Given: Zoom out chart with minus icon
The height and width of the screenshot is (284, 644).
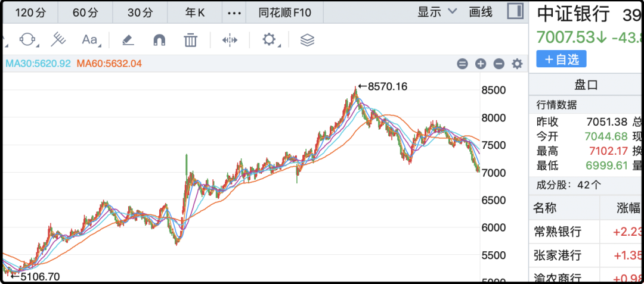Looking at the screenshot, I should (499, 64).
